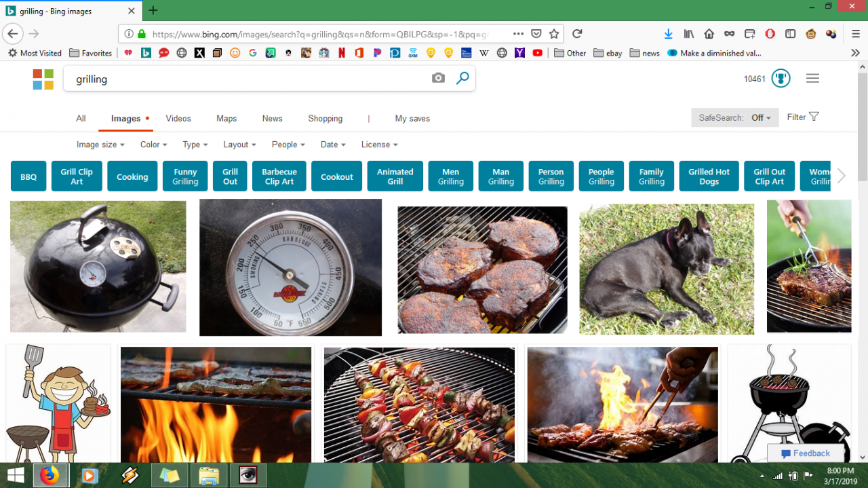Click the Grilled Hot Dogs chip
The height and width of the screenshot is (488, 868).
[709, 176]
